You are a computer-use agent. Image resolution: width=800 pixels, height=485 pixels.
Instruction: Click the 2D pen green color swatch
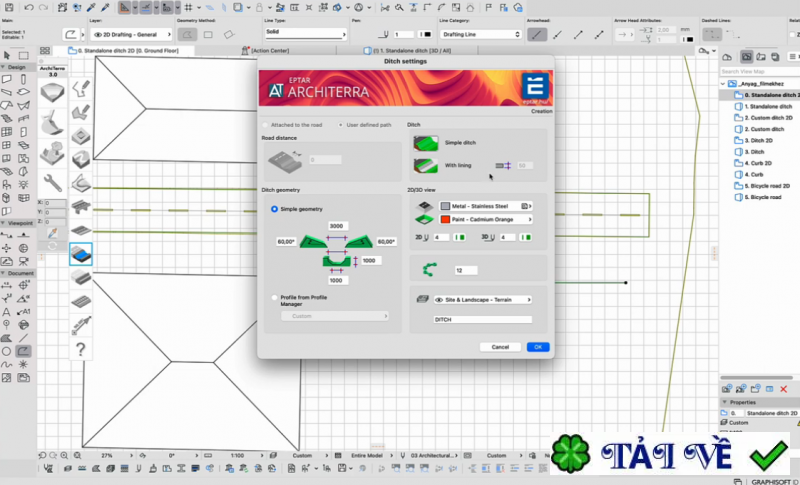coord(460,238)
